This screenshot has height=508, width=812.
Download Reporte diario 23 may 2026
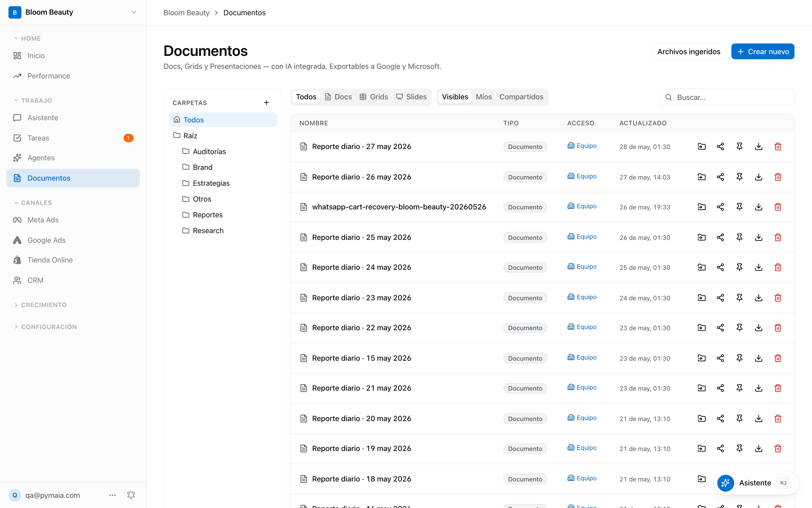point(758,298)
